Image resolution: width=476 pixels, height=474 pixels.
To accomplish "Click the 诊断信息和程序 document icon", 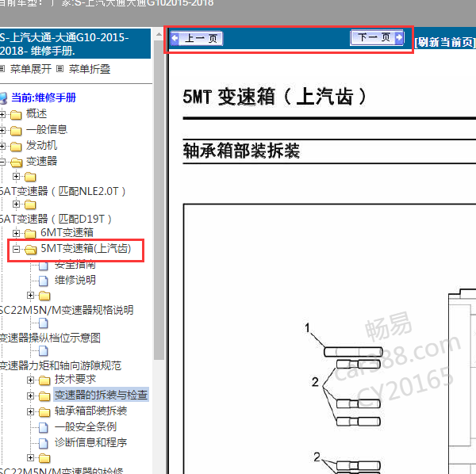I will coord(44,443).
